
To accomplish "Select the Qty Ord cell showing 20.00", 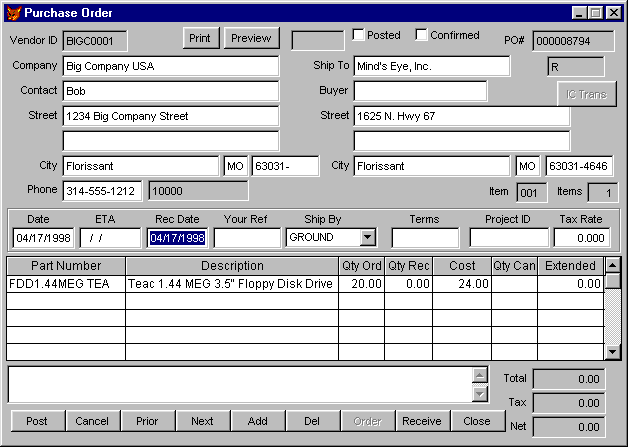I will click(x=361, y=284).
